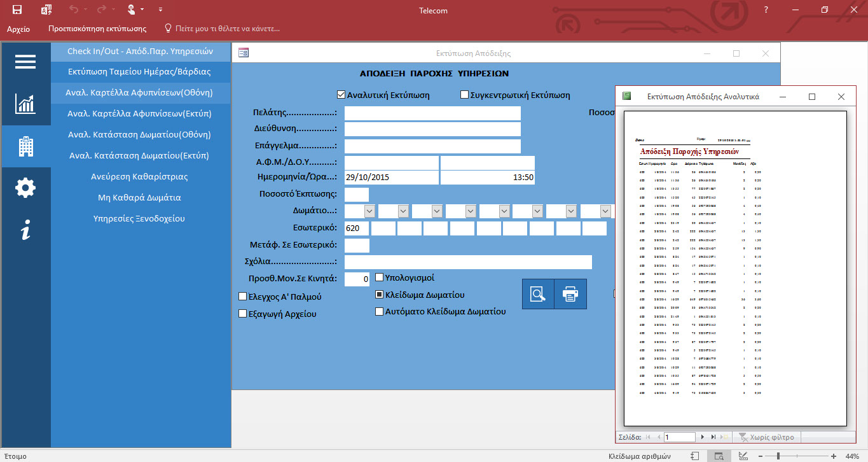The height and width of the screenshot is (462, 868).
Task: Click the save icon in title bar
Action: pyautogui.click(x=17, y=10)
